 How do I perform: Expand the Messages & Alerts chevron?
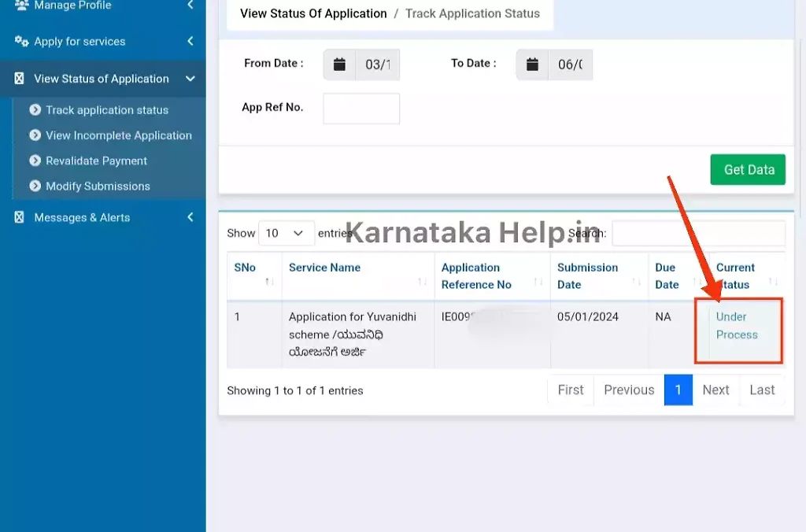click(190, 217)
